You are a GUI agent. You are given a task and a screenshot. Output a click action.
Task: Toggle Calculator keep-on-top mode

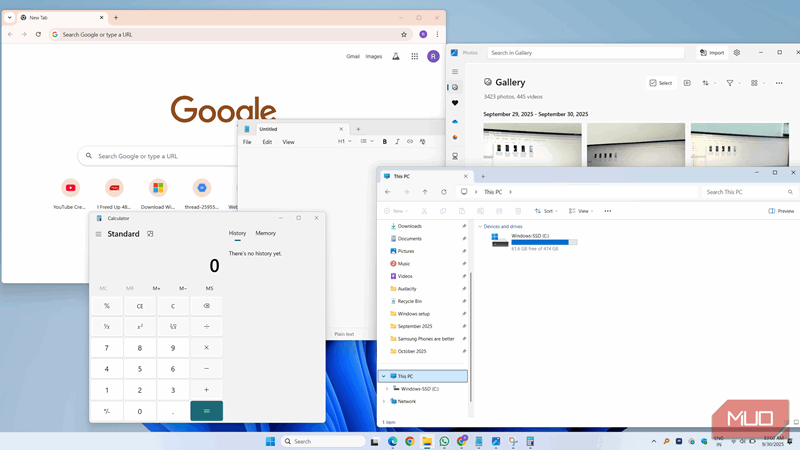tap(150, 234)
